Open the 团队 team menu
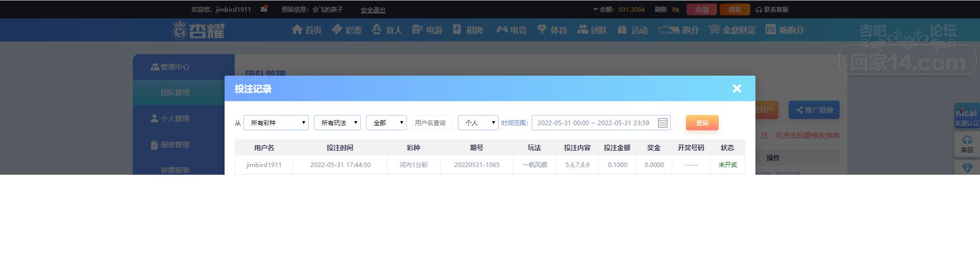980x280 pixels. pos(592,30)
